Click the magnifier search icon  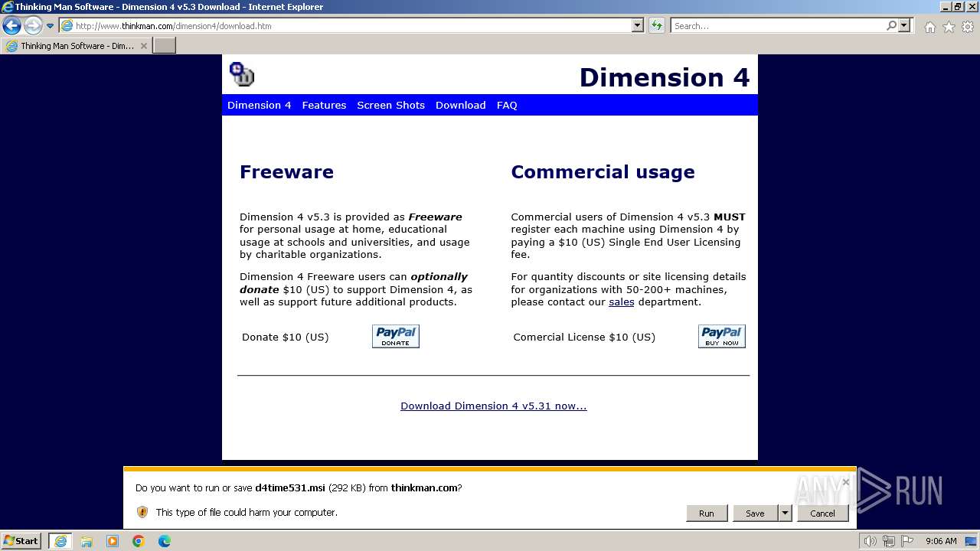[891, 26]
